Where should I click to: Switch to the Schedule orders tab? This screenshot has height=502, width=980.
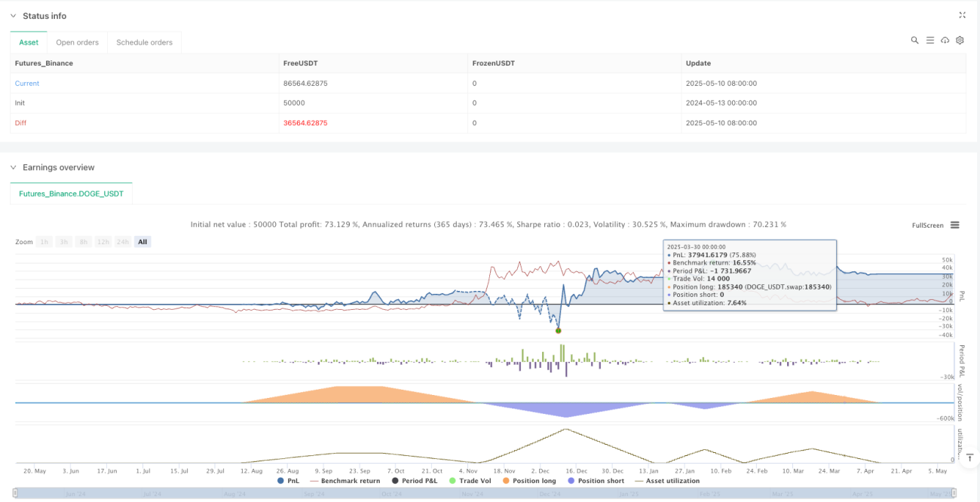click(144, 42)
